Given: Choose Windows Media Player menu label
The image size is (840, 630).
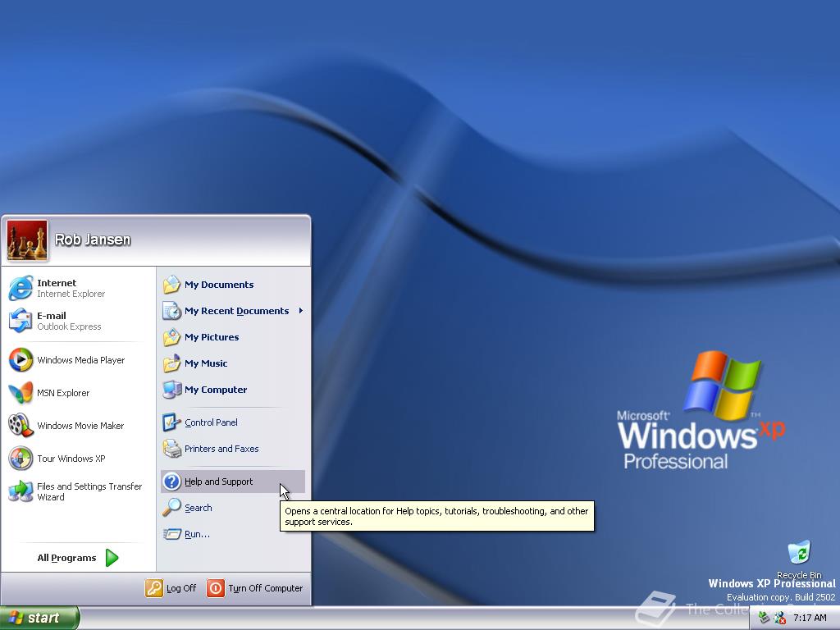Looking at the screenshot, I should (81, 360).
